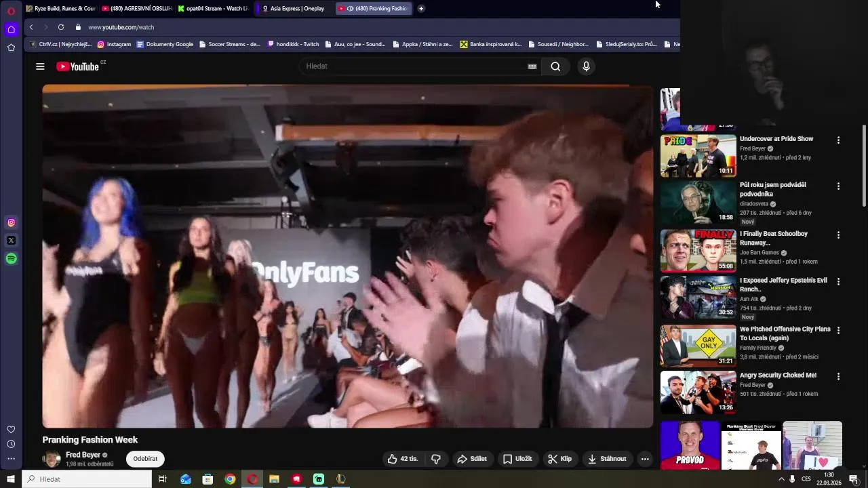Save the video with Uložit button
The image size is (868, 488).
coord(517,459)
